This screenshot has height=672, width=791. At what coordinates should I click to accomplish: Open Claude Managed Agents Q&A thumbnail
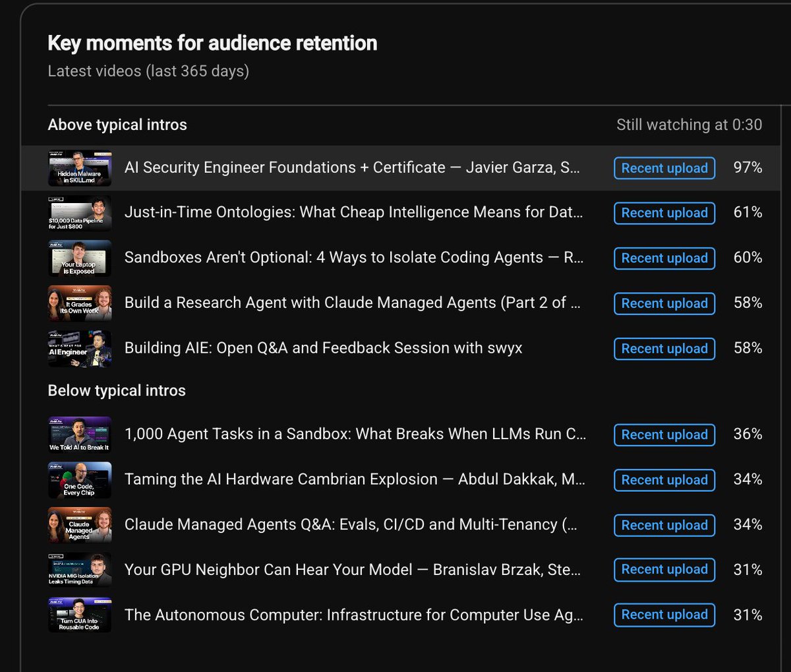[x=80, y=525]
